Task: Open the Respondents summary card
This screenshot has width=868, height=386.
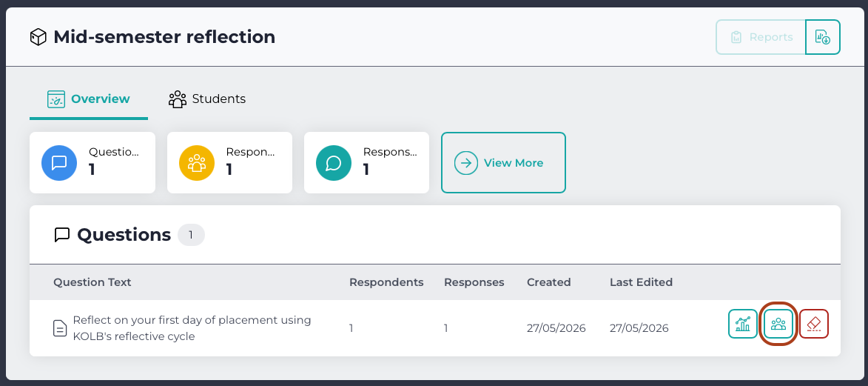Action: pos(229,162)
